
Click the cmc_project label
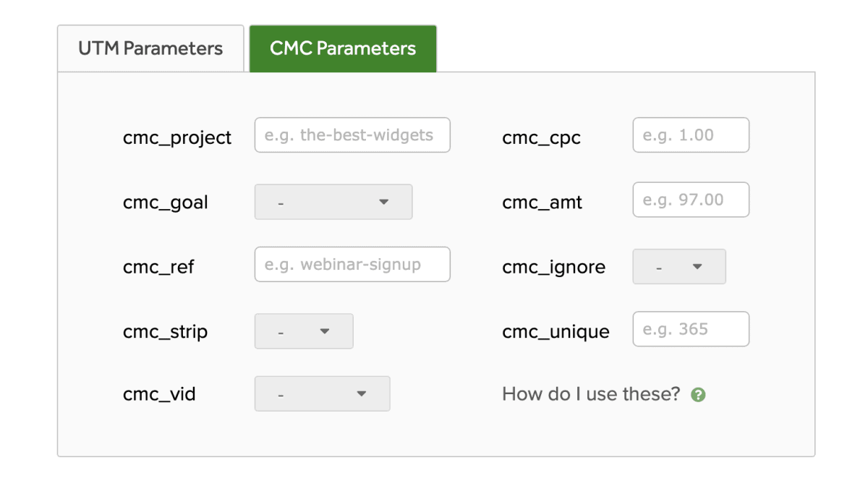(x=177, y=137)
